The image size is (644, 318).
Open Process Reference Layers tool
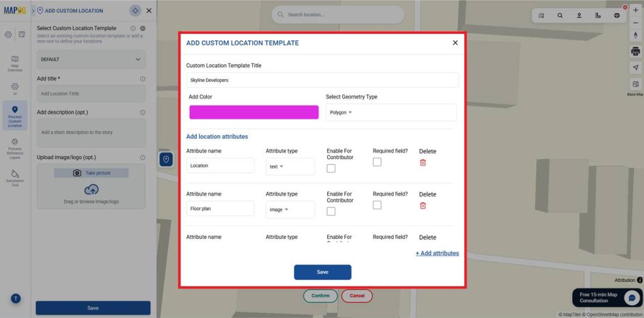pyautogui.click(x=15, y=148)
